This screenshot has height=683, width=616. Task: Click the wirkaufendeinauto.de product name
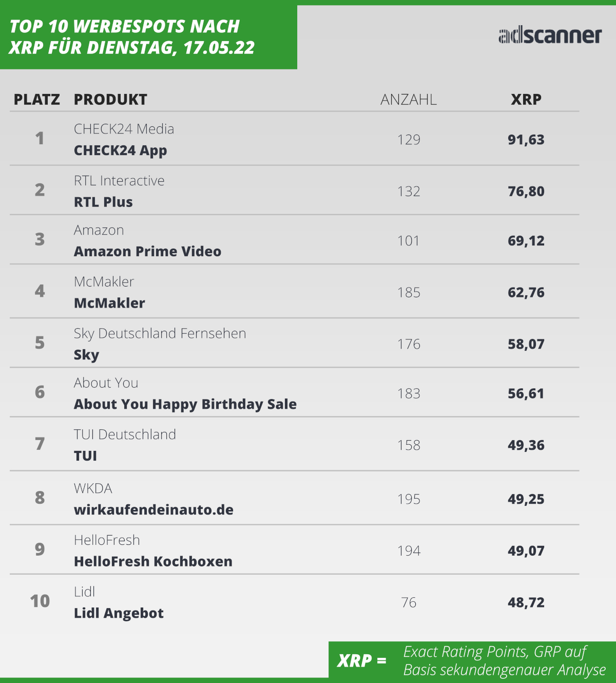point(153,510)
